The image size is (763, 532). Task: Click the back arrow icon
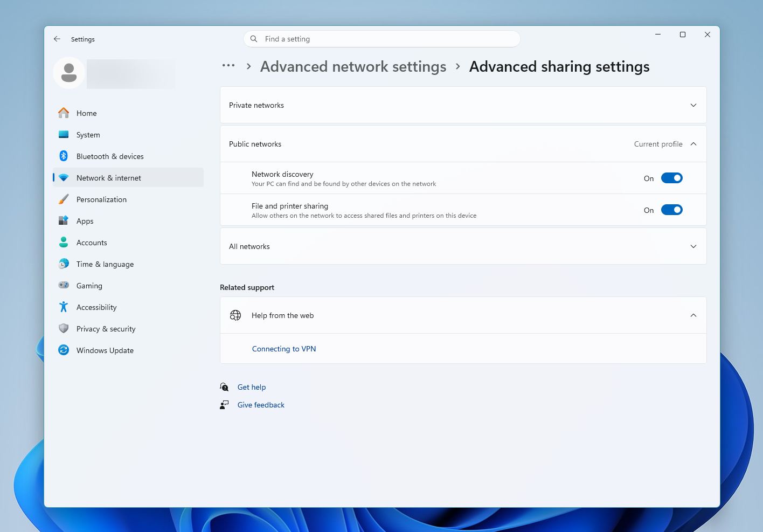57,39
